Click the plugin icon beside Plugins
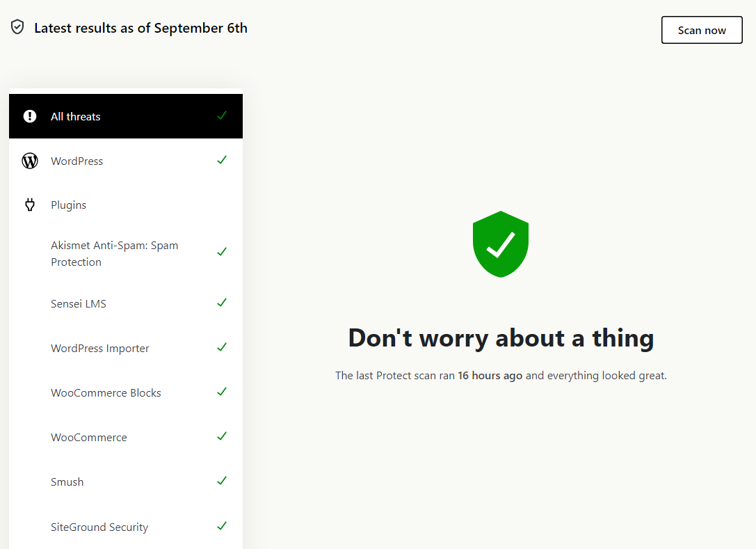Screen dimensions: 756x549 click(x=29, y=205)
